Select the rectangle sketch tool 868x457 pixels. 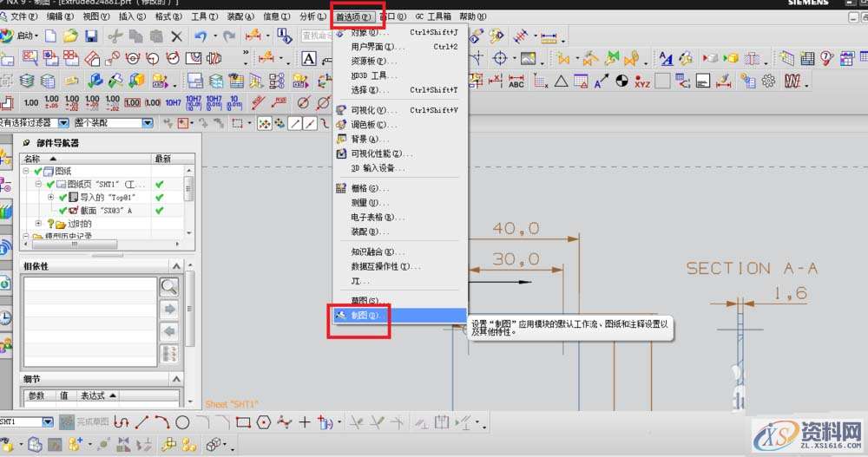click(x=243, y=422)
